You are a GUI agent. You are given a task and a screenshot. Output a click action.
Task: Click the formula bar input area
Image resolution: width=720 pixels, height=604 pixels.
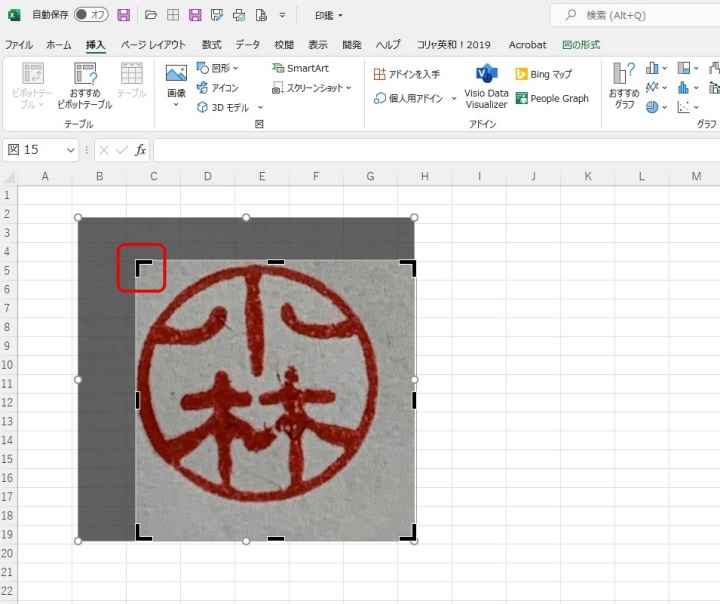click(x=436, y=150)
